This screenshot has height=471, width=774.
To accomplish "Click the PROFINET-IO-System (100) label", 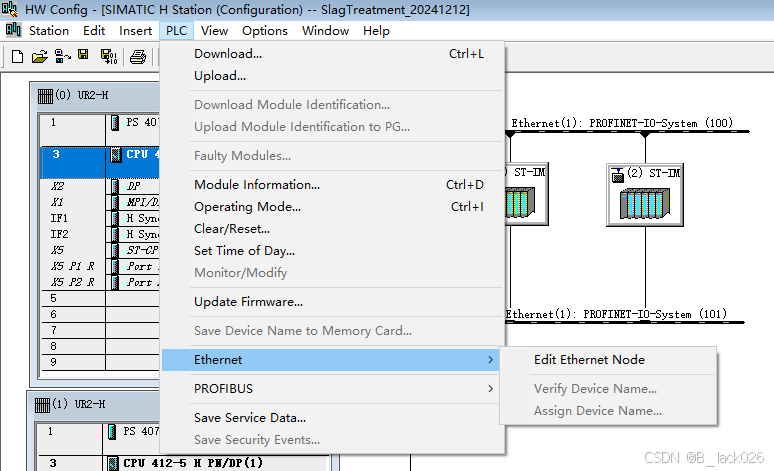I will 622,123.
